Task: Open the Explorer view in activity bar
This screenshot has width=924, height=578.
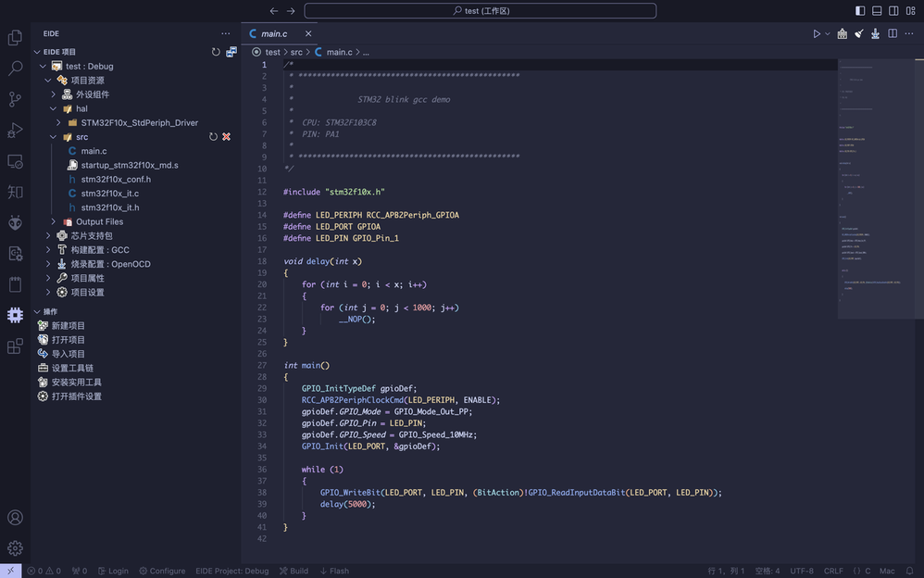Action: pos(15,38)
